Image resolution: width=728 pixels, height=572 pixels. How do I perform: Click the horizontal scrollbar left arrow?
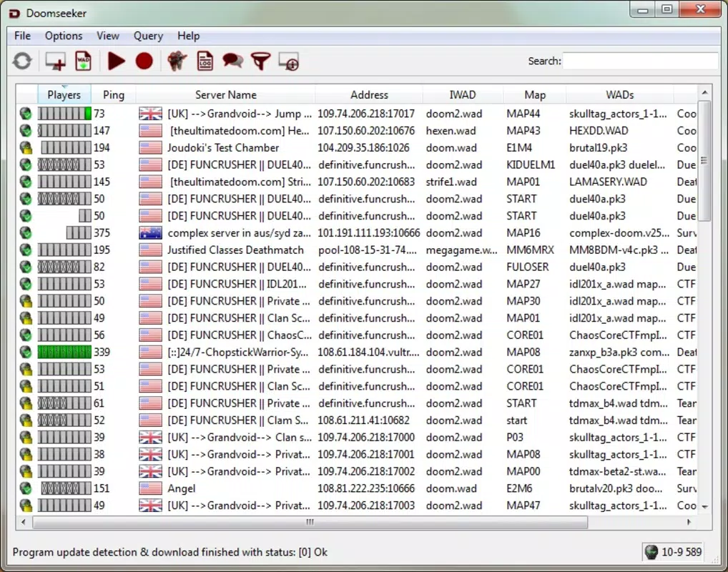24,523
